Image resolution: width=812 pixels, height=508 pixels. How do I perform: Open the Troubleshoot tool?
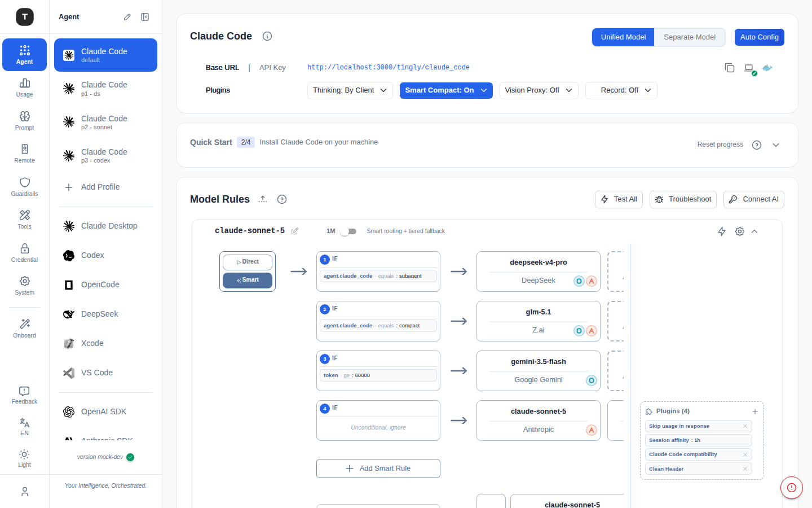click(x=683, y=199)
